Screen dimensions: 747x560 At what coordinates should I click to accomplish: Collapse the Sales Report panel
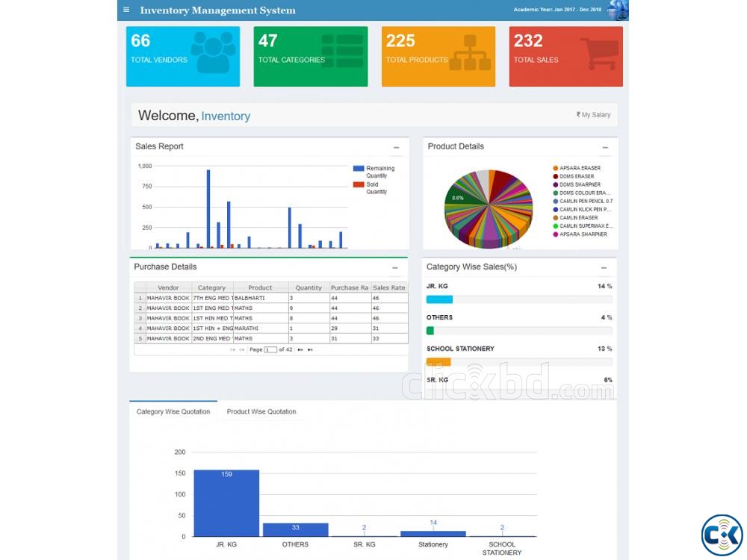[397, 148]
